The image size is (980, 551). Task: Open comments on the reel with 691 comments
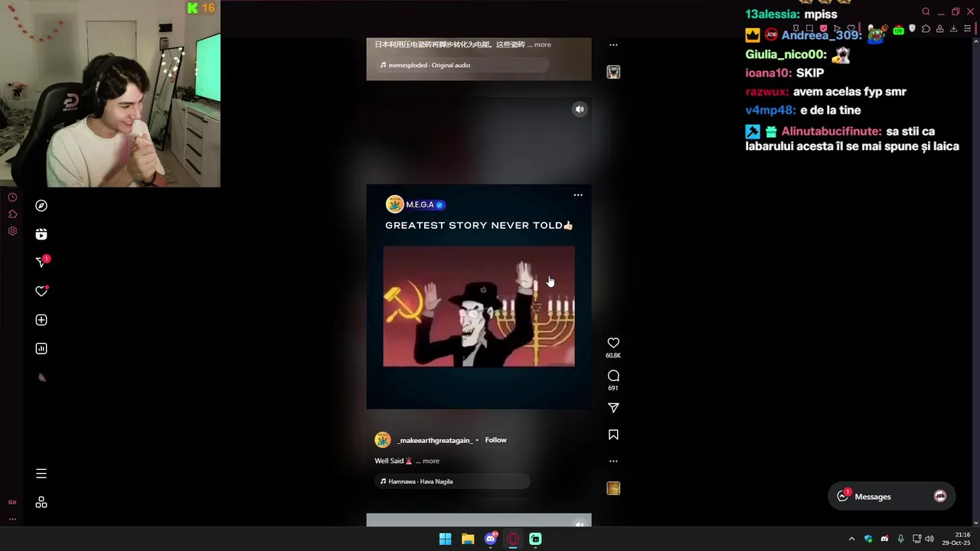click(613, 376)
